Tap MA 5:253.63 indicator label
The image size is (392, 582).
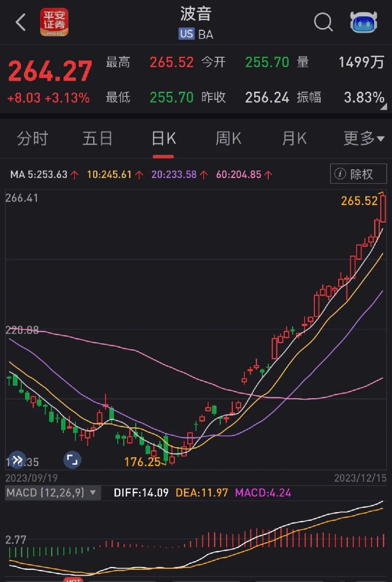[x=44, y=175]
